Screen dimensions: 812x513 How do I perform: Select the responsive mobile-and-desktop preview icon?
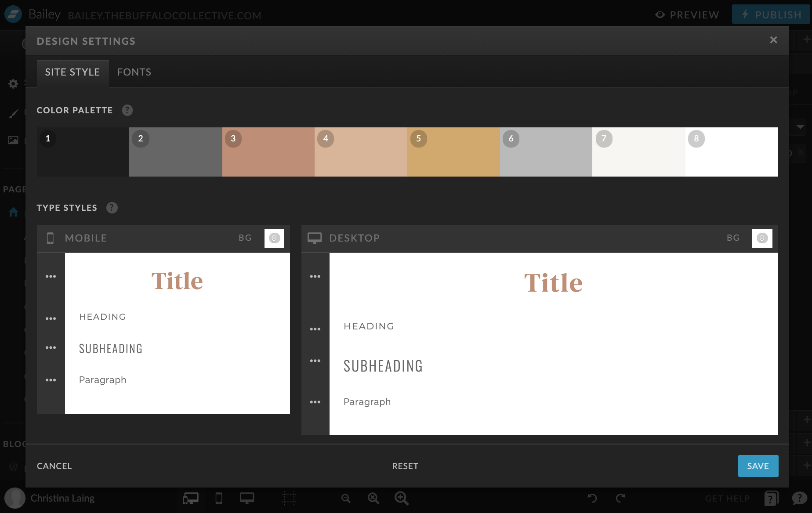pos(190,499)
